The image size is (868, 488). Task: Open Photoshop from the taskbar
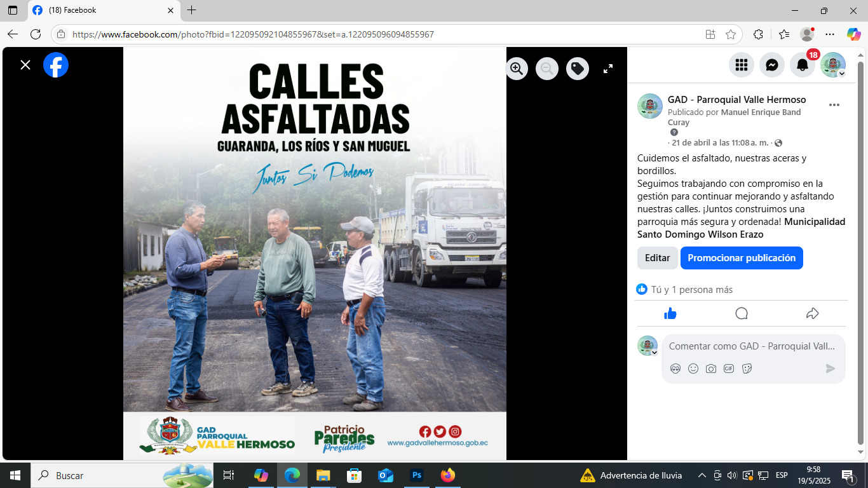[x=417, y=475]
